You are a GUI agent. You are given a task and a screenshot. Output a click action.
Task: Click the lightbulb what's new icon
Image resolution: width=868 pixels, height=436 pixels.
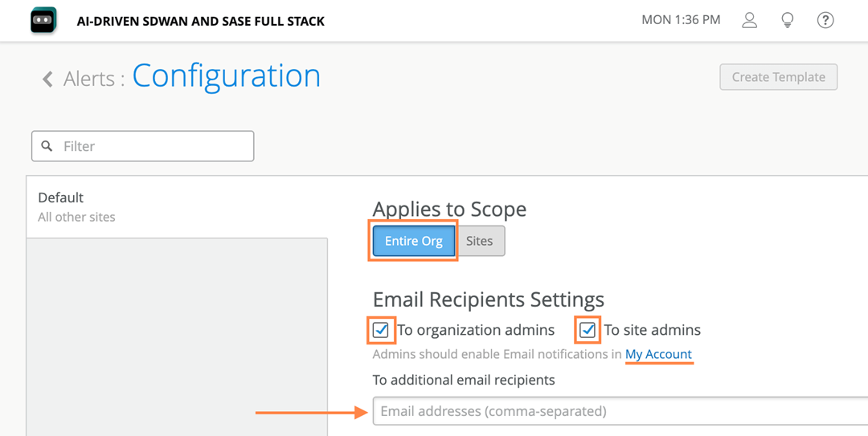(788, 21)
